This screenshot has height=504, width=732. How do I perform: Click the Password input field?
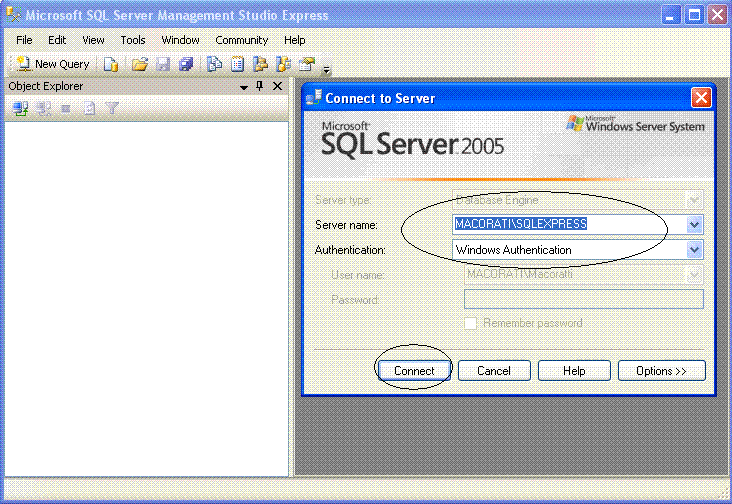pos(584,299)
